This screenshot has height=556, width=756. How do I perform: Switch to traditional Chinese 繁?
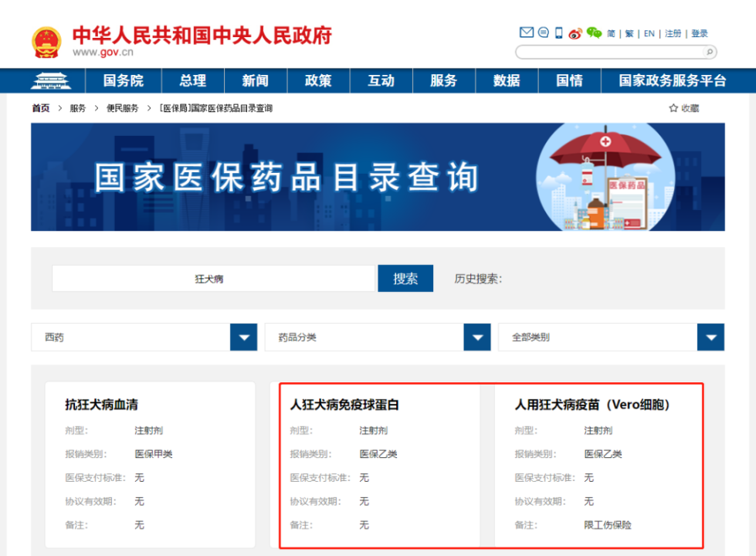tap(629, 33)
